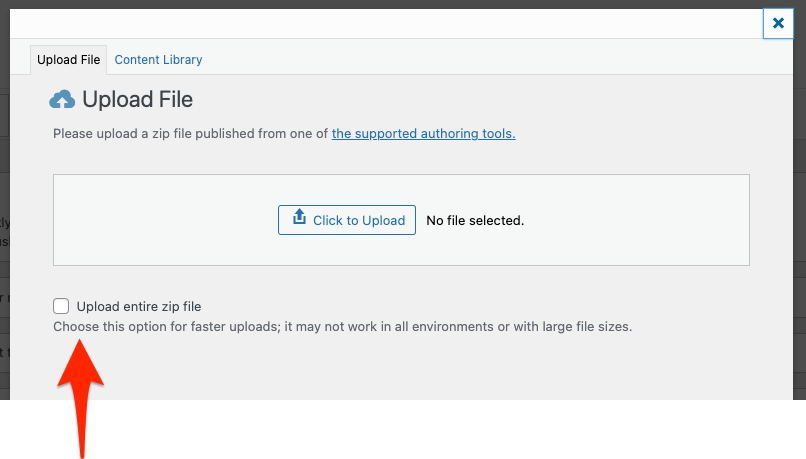This screenshot has height=459, width=806.
Task: Switch to the Upload File tab
Action: [69, 60]
